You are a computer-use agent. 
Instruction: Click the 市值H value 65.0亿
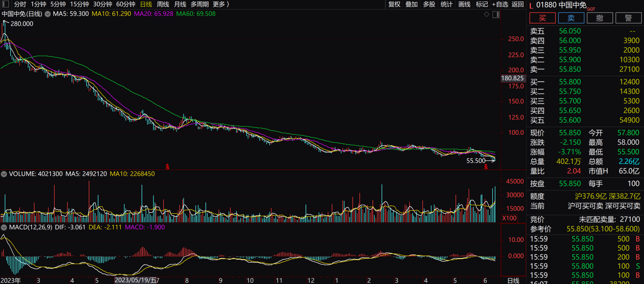[629, 171]
